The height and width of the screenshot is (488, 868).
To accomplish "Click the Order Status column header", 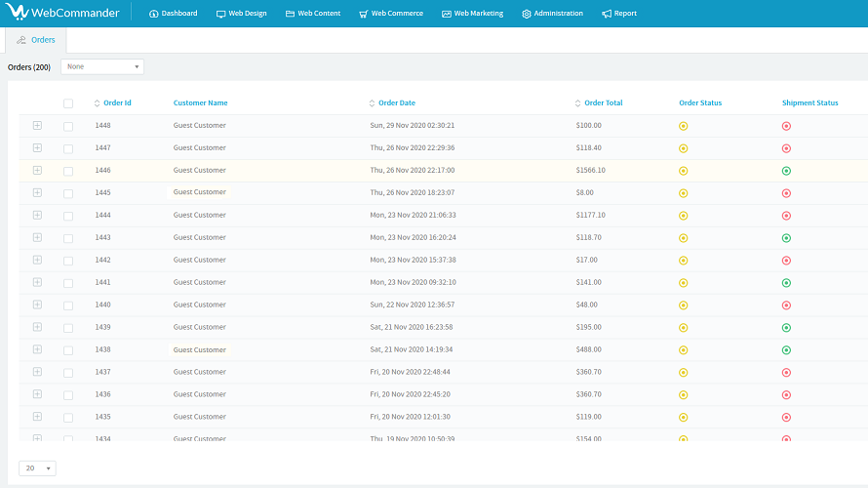I will click(x=700, y=103).
